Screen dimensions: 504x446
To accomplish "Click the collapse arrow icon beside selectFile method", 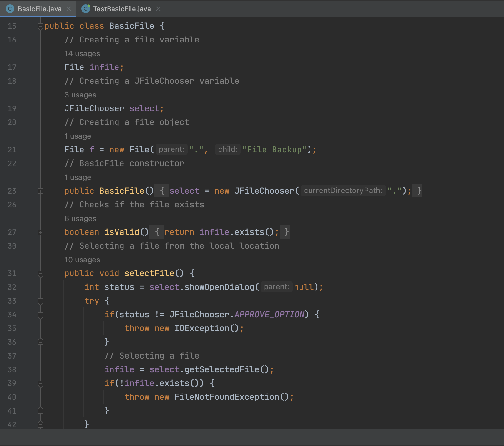I will [40, 273].
